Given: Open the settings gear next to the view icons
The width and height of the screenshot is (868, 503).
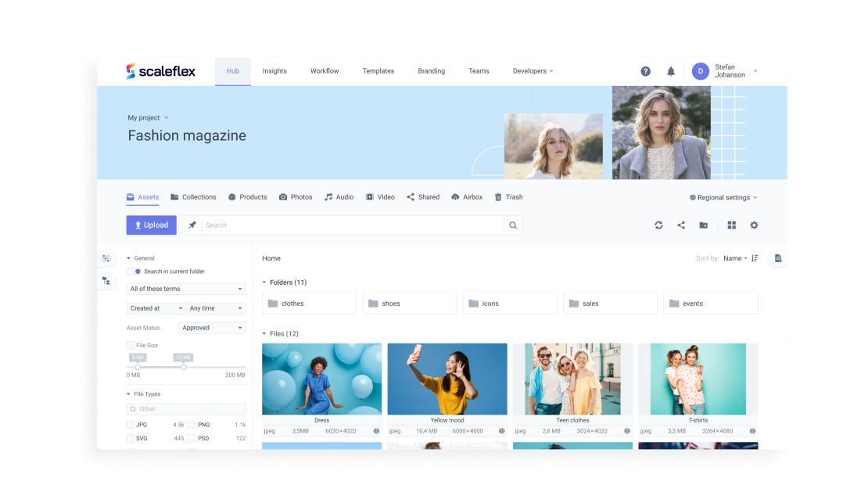Looking at the screenshot, I should click(753, 225).
